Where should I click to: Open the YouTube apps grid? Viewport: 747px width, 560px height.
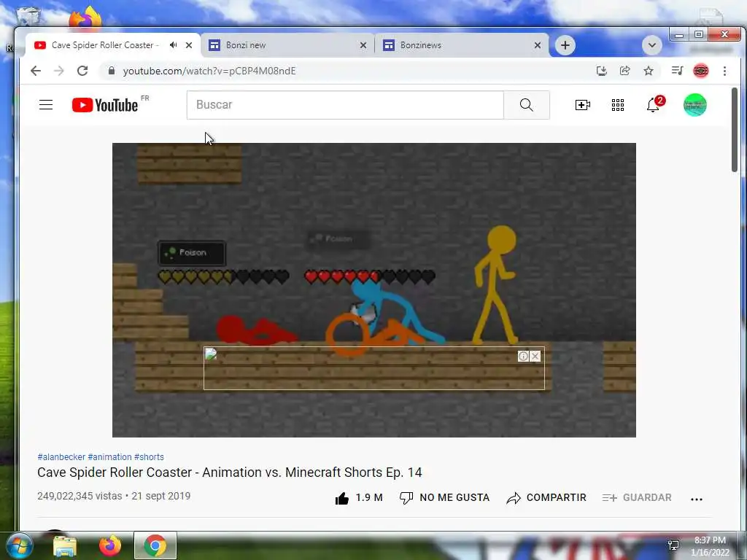618,105
